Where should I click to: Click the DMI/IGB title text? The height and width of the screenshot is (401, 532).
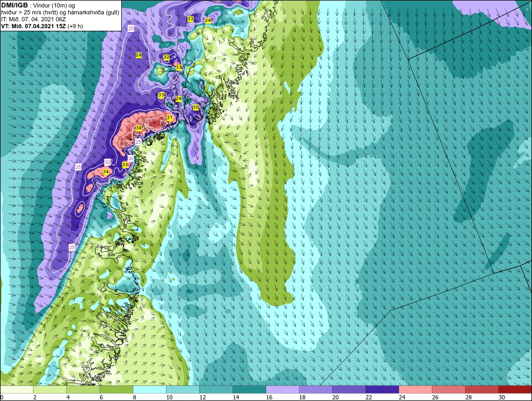15,5
